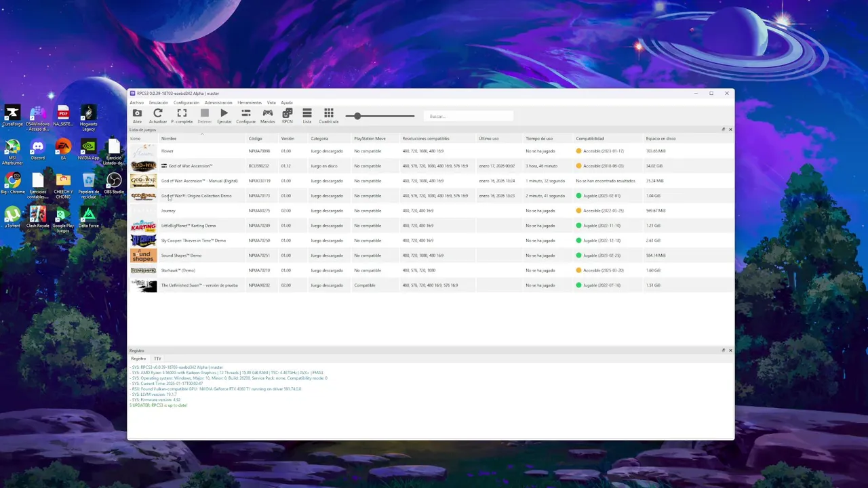This screenshot has width=868, height=488.
Task: Select the Registro log tab
Action: [138, 359]
